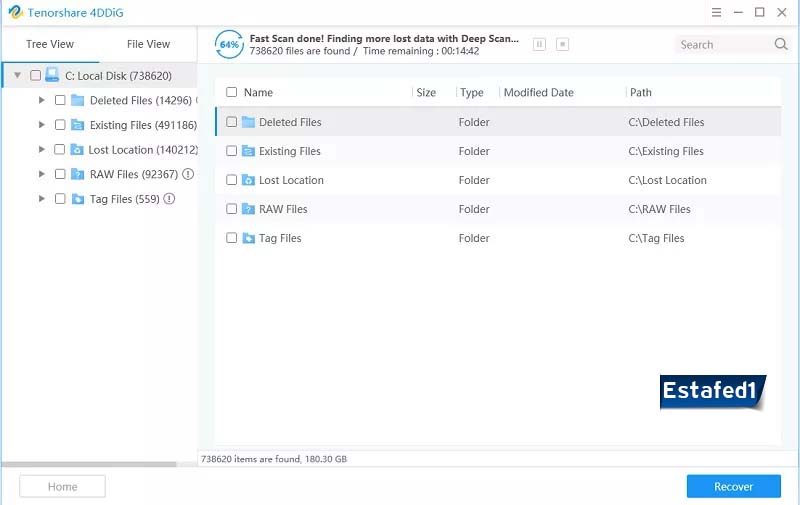The width and height of the screenshot is (800, 505).
Task: Click the C: Local Disk drive icon
Action: point(52,75)
